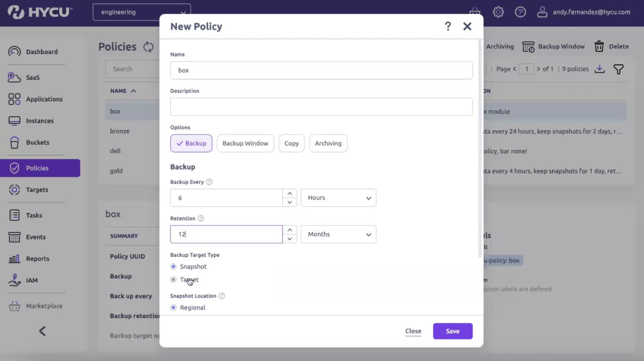Open the filter icon for policies
The height and width of the screenshot is (361, 644).
[618, 69]
